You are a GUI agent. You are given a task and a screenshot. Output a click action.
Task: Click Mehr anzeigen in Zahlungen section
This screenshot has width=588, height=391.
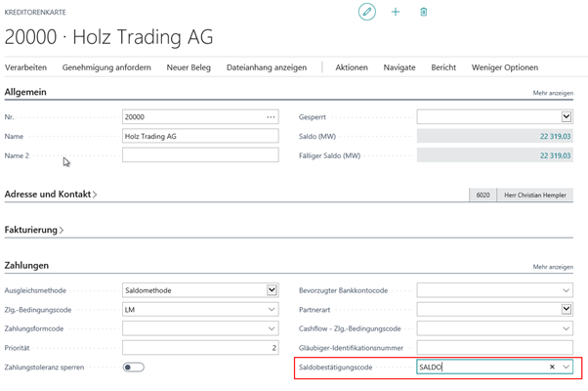point(553,267)
